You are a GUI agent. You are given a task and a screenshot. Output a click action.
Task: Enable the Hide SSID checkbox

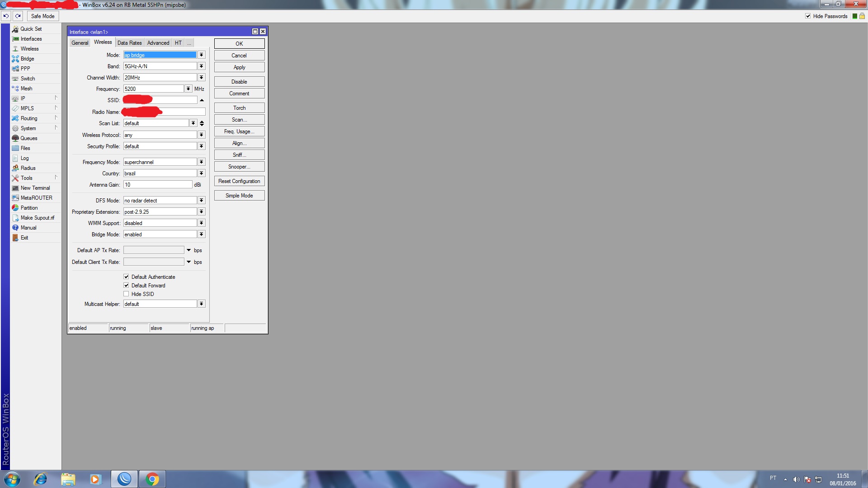pyautogui.click(x=126, y=294)
